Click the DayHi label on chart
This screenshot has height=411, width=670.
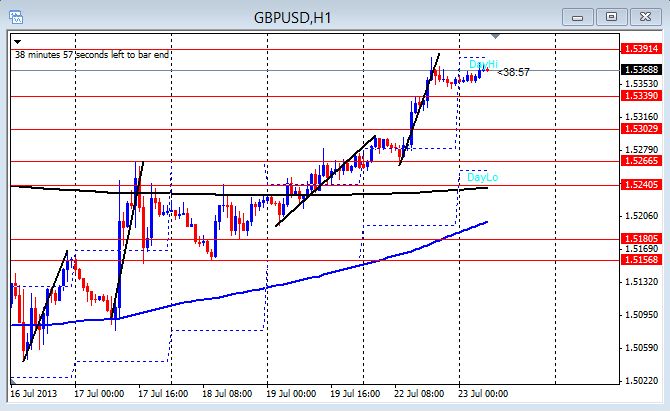point(483,65)
